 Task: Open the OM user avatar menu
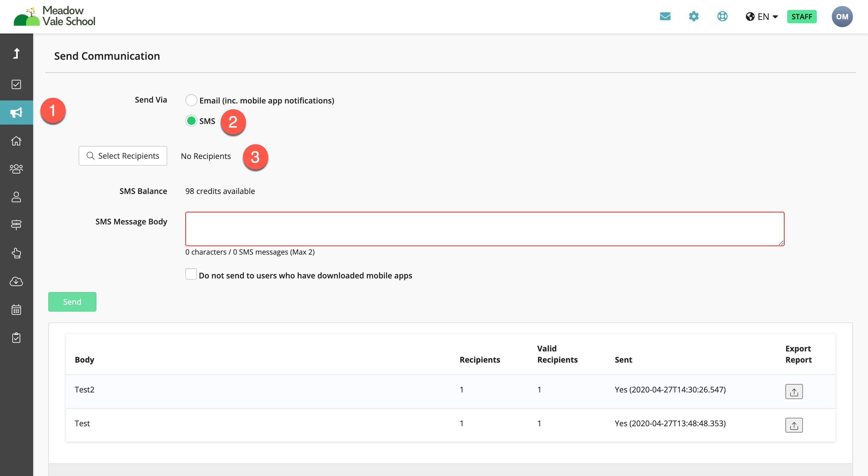tap(842, 17)
